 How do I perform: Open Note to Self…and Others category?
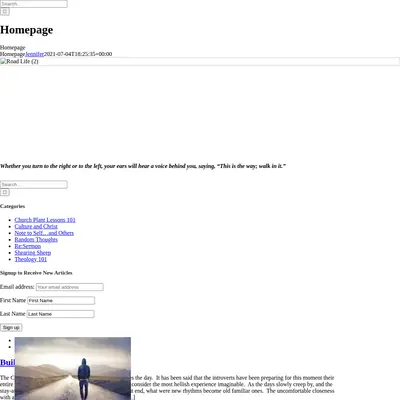pos(44,233)
